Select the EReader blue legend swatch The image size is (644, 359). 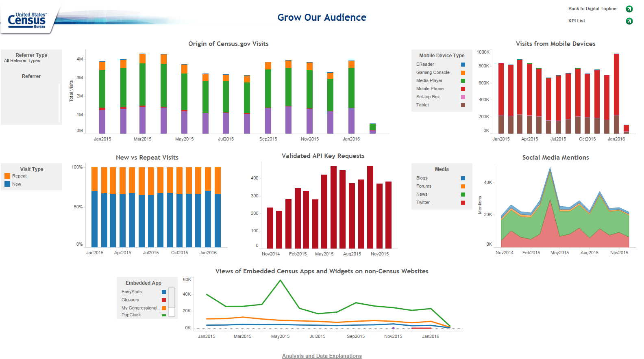coord(463,65)
